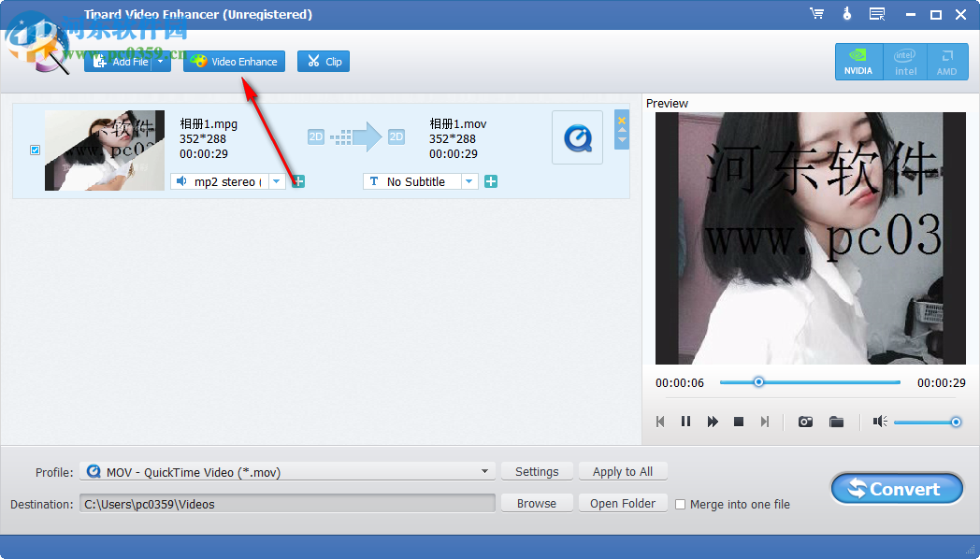Select the Clip tool

point(323,61)
